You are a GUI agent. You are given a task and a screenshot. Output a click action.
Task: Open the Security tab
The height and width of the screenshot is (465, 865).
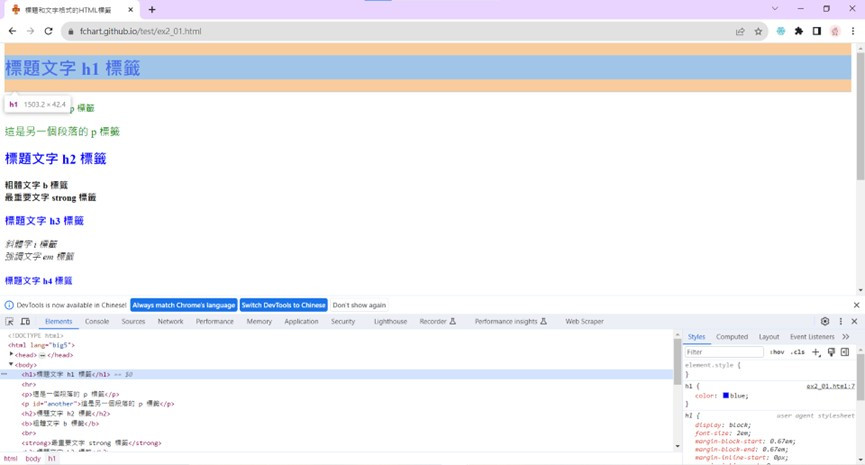point(343,322)
